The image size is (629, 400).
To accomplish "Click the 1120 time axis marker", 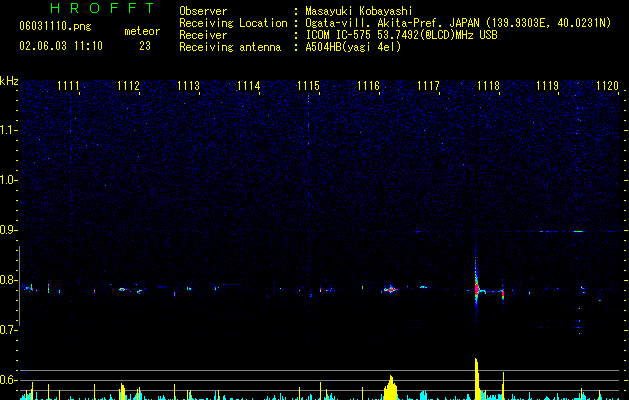I will [x=607, y=86].
